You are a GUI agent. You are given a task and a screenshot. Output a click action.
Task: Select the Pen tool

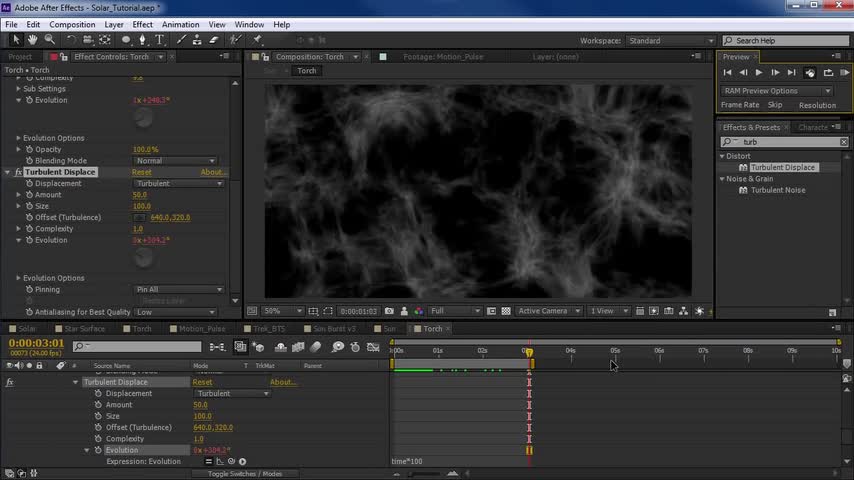click(x=144, y=40)
